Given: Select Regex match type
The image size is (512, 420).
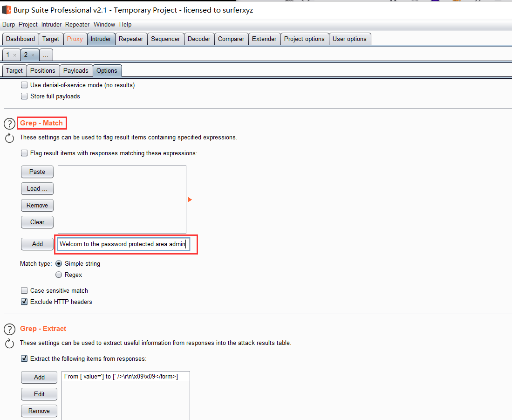Looking at the screenshot, I should coord(59,275).
